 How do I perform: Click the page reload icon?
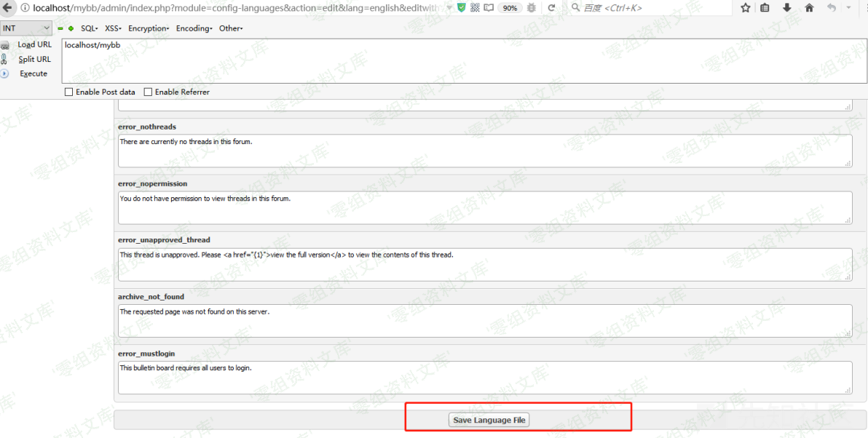(551, 8)
